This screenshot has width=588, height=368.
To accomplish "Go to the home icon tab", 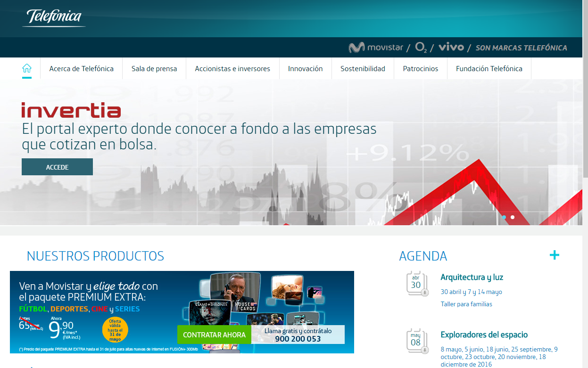I will click(x=27, y=68).
